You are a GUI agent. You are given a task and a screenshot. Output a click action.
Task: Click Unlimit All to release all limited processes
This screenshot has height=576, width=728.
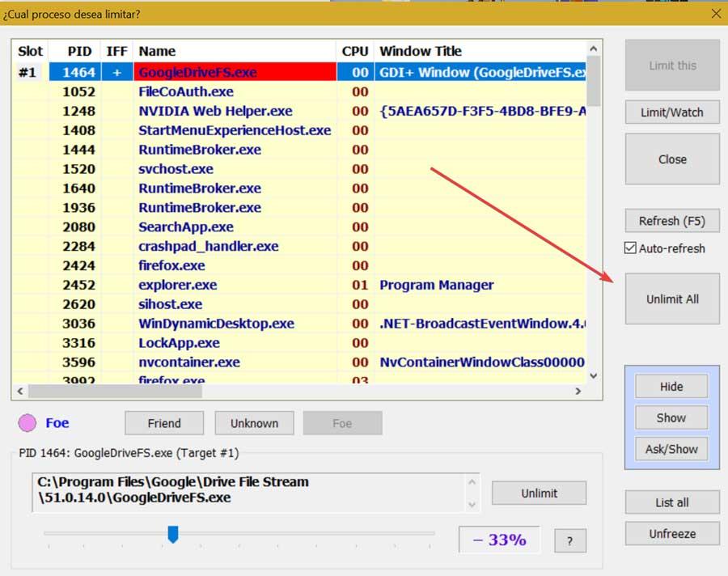[x=671, y=299]
